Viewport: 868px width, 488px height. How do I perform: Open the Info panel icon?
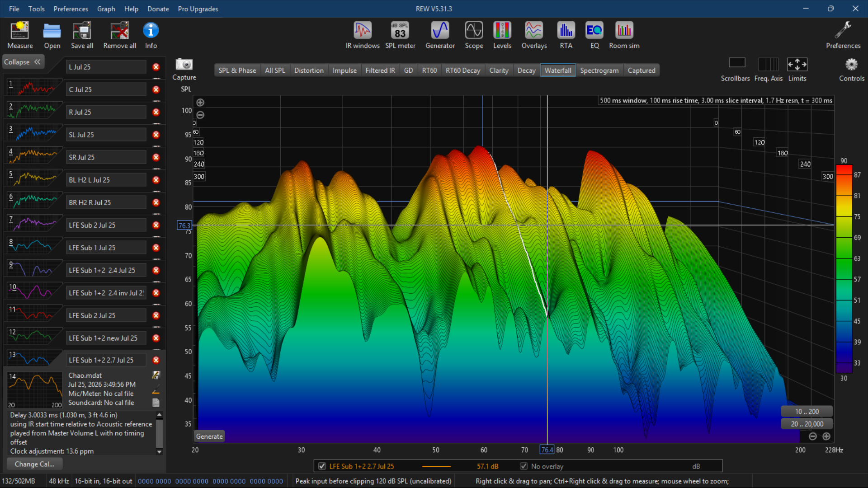tap(151, 35)
